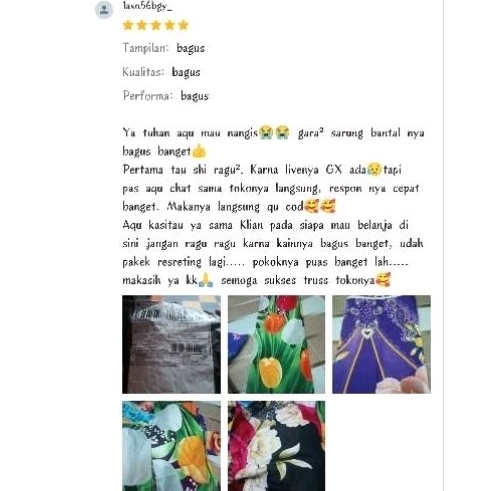Open the black rose fabric photo
This screenshot has height=491, width=491.
point(276,446)
